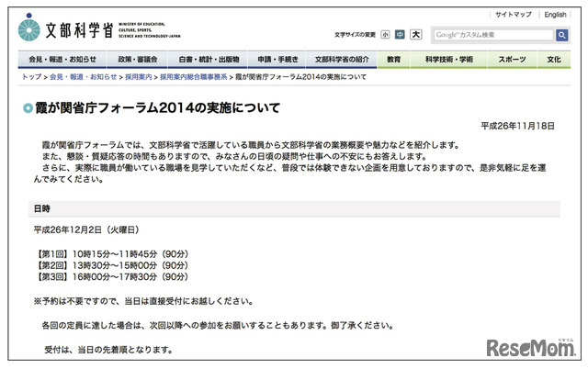Screen dimensions: 588x369
Task: Go to 会見・報道・お知らせ breadcrumb link
Action: pyautogui.click(x=84, y=77)
